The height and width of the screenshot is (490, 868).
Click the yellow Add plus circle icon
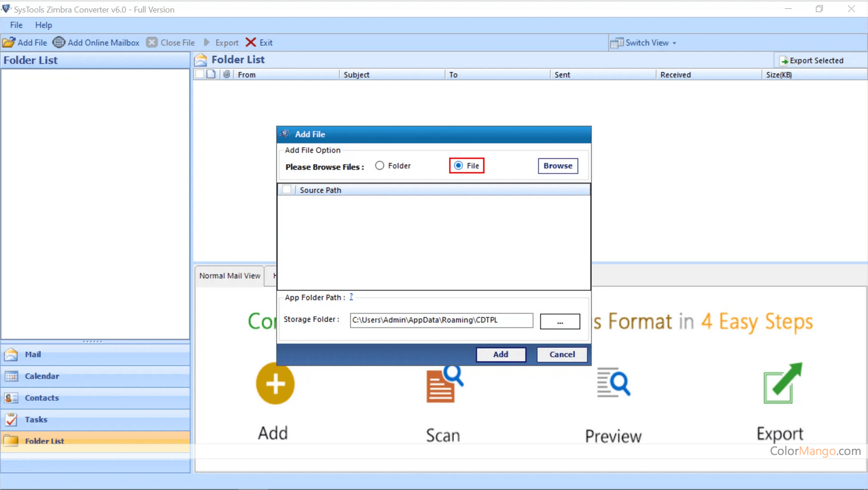[275, 383]
